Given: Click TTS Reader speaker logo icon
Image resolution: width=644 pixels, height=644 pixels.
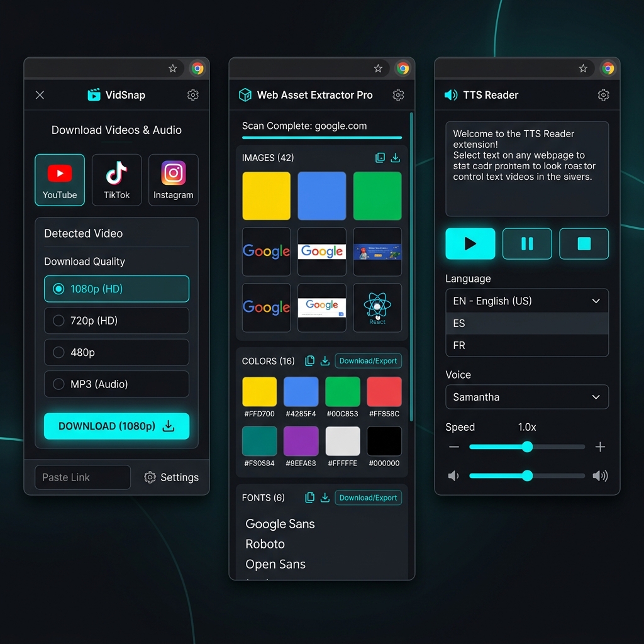Looking at the screenshot, I should coord(451,95).
